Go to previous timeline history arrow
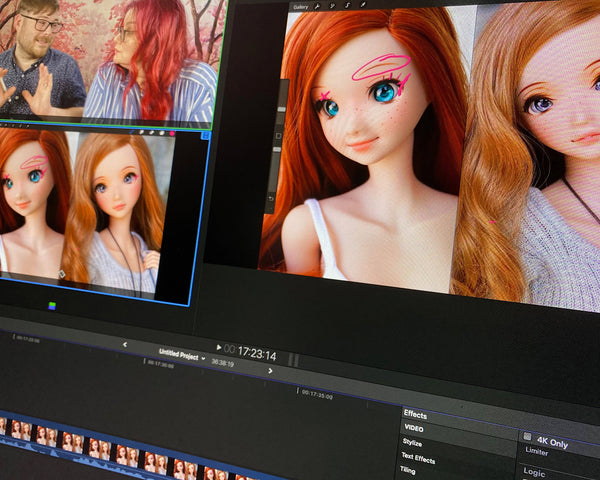This screenshot has width=600, height=480. tap(124, 344)
